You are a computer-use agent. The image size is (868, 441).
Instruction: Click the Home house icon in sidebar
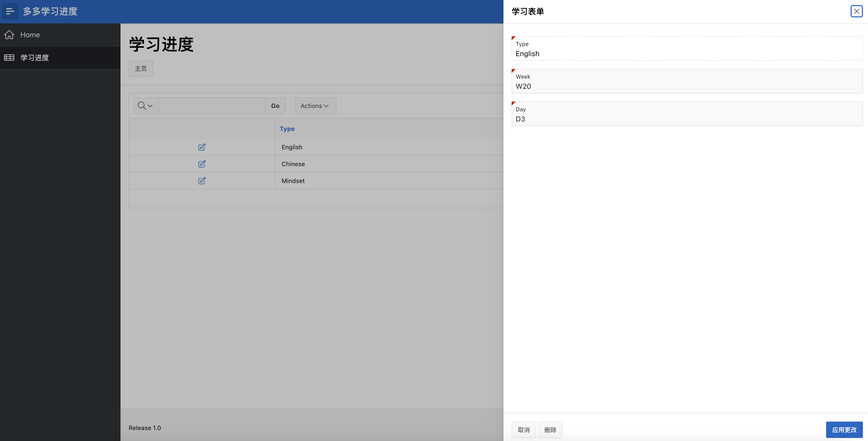point(9,35)
